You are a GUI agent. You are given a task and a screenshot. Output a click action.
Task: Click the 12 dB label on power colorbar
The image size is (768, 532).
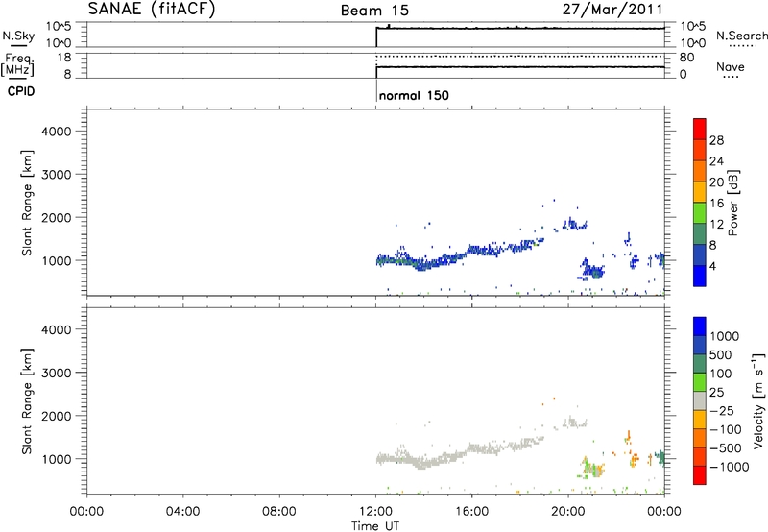pos(716,225)
